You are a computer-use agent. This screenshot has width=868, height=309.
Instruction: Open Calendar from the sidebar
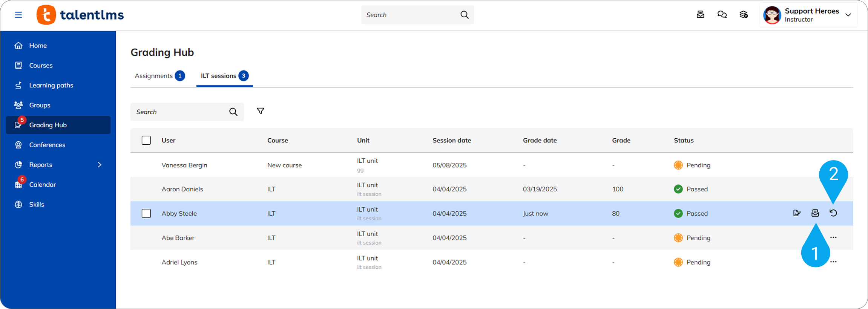(x=42, y=185)
